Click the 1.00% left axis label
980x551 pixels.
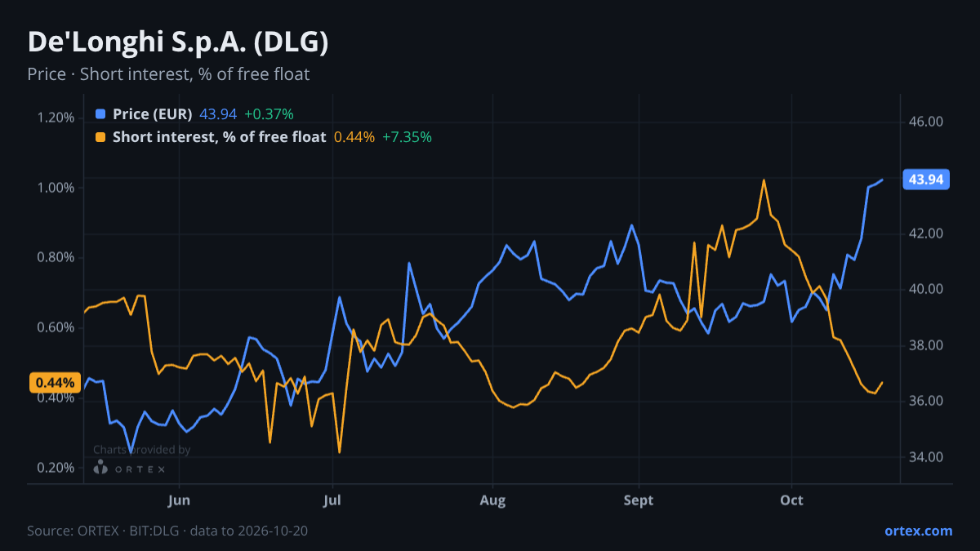[56, 188]
